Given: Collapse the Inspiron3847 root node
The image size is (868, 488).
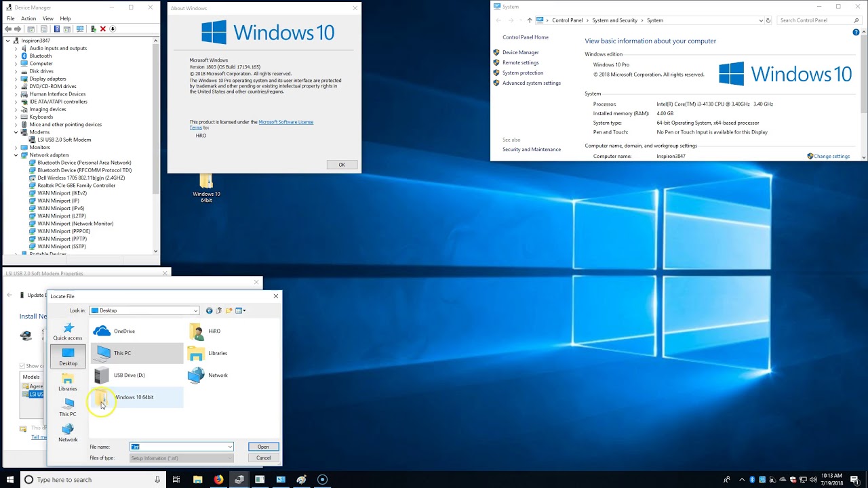Looking at the screenshot, I should pos(7,41).
